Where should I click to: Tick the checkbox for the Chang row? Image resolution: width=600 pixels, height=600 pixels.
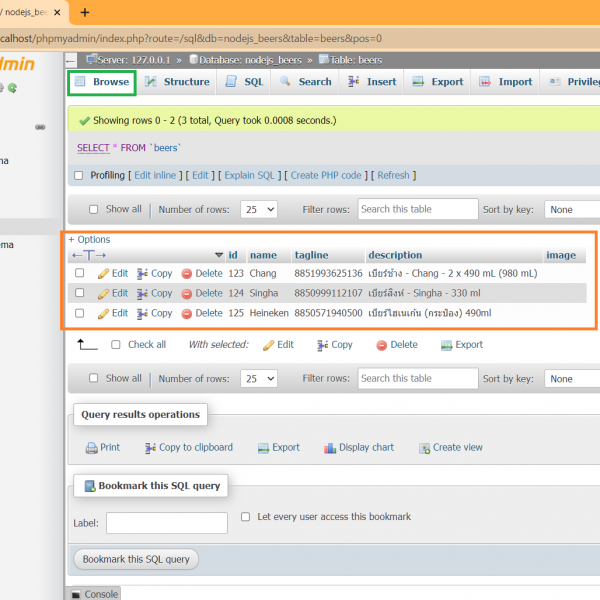pos(80,274)
